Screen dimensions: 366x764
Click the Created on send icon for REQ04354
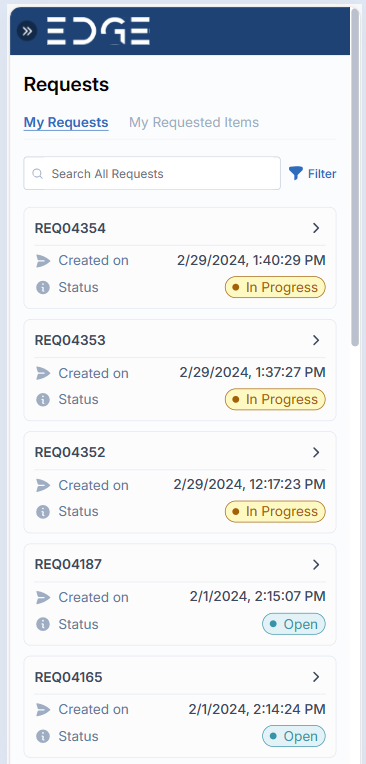coord(43,261)
